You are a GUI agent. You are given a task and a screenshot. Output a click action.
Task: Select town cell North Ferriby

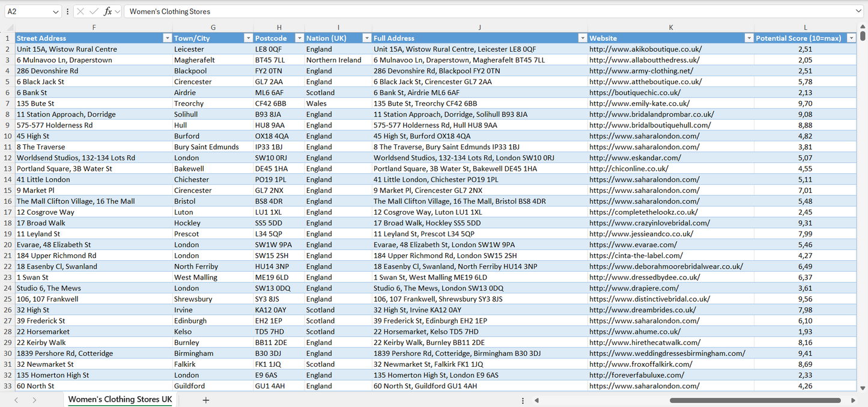(213, 266)
